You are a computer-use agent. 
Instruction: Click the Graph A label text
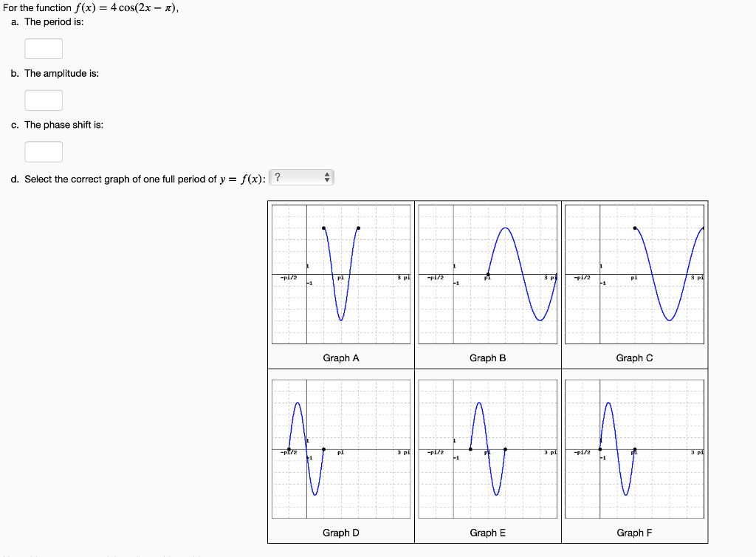[341, 358]
